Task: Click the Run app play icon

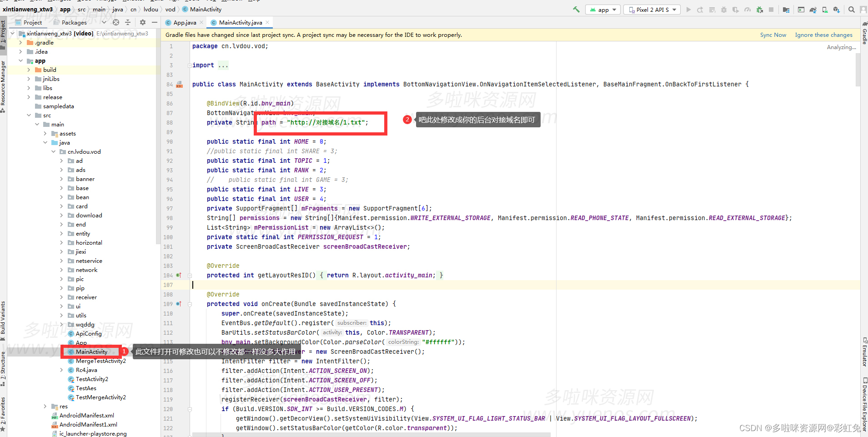Action: (x=688, y=10)
